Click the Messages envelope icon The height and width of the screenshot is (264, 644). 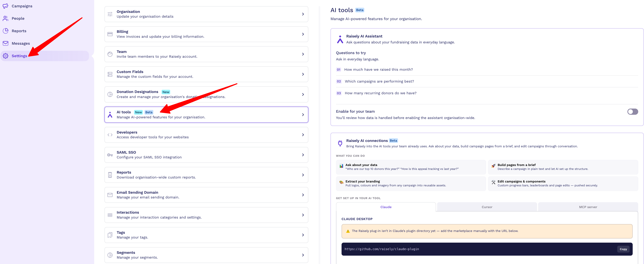[6, 43]
